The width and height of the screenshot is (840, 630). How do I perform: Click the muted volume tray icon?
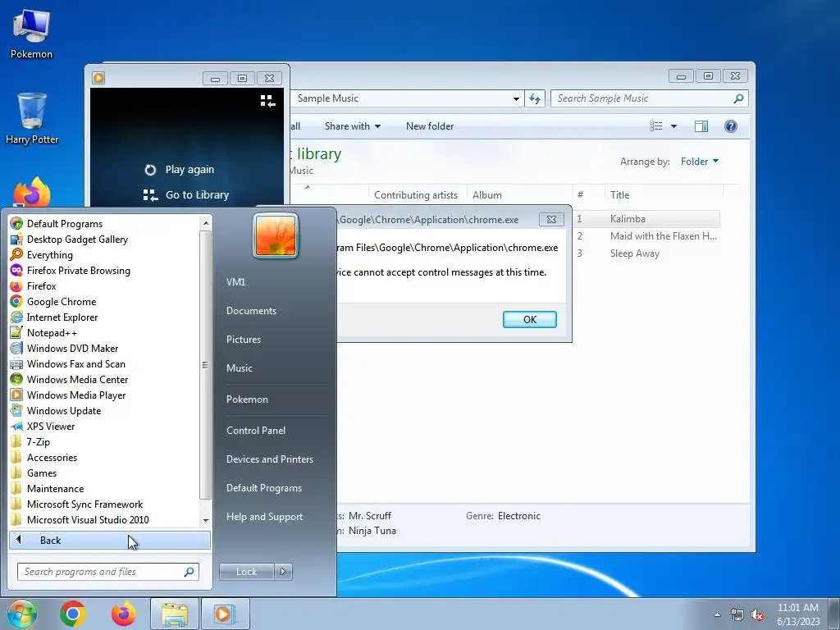(757, 614)
